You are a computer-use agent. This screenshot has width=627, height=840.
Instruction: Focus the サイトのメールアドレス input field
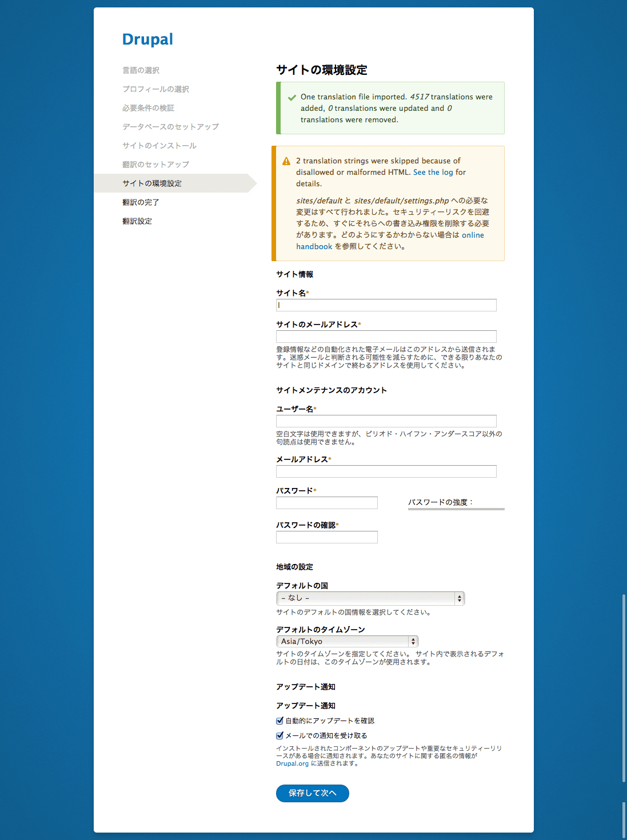(x=386, y=337)
